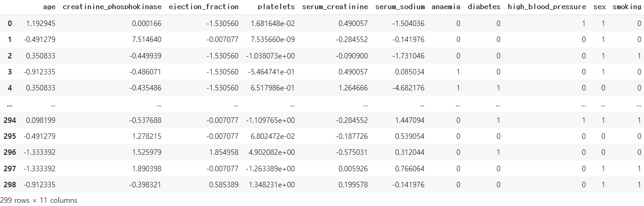
Task: Select creatinine_phosphokinase value -0.486071
Action: coord(146,72)
